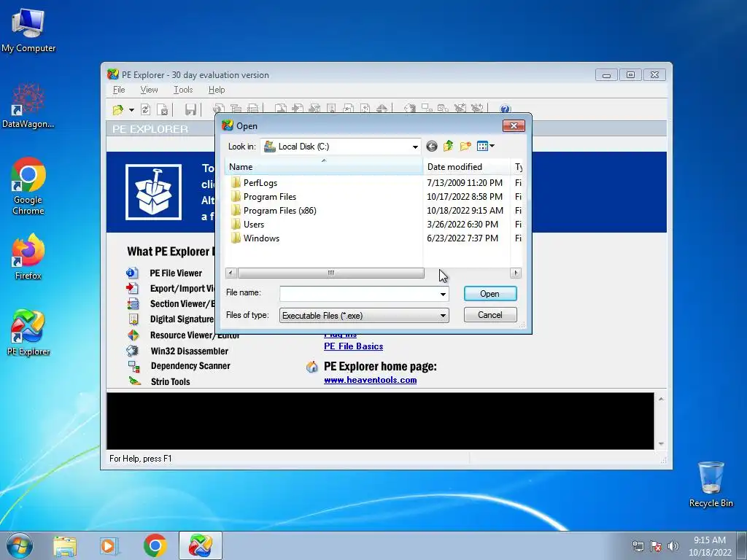Click the Dependency Scanner icon
Screen dimensions: 747x560
tap(134, 366)
